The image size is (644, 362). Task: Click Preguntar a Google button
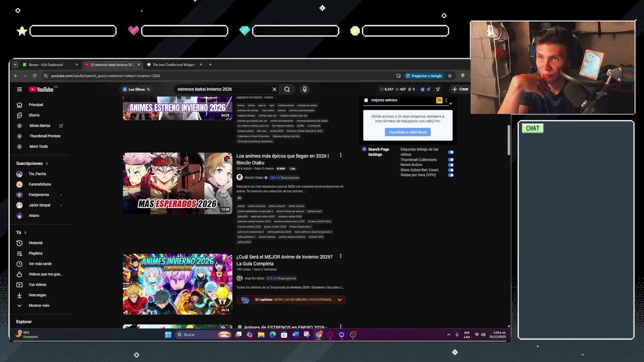tap(424, 76)
